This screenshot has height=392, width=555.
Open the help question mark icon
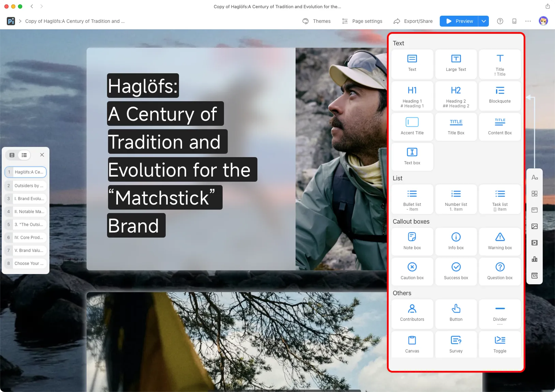point(500,21)
